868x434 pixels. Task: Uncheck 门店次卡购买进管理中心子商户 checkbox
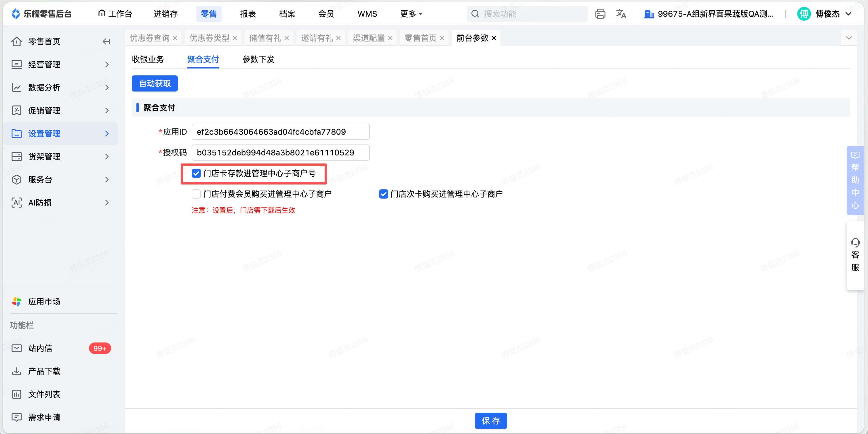click(x=383, y=194)
